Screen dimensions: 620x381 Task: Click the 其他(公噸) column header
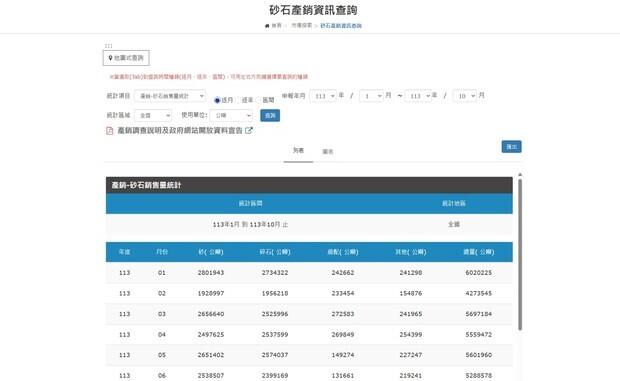point(411,252)
